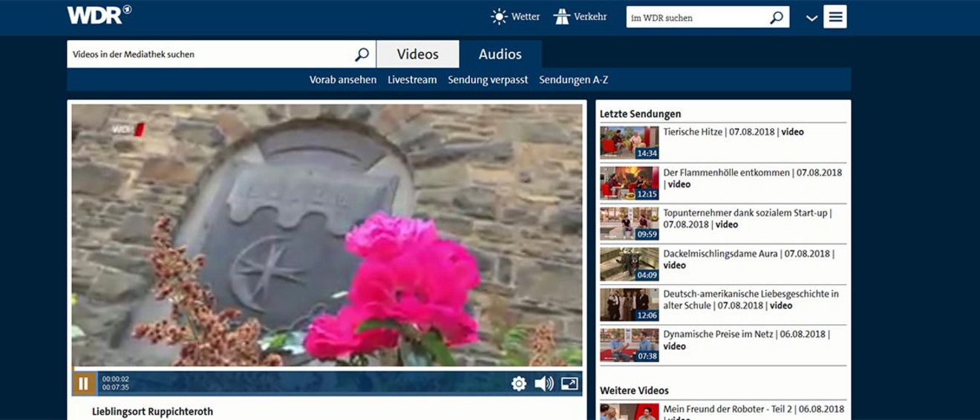Image resolution: width=980 pixels, height=420 pixels.
Task: Click the Verkehr link text
Action: [590, 16]
